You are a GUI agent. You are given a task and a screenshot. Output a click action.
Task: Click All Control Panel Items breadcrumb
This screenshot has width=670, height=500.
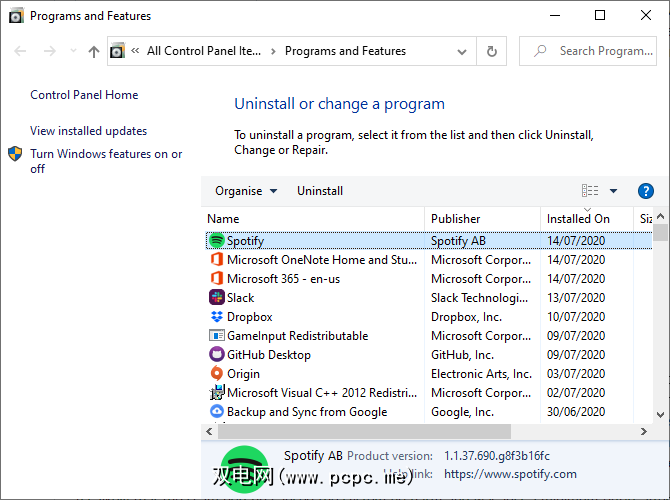tap(204, 51)
